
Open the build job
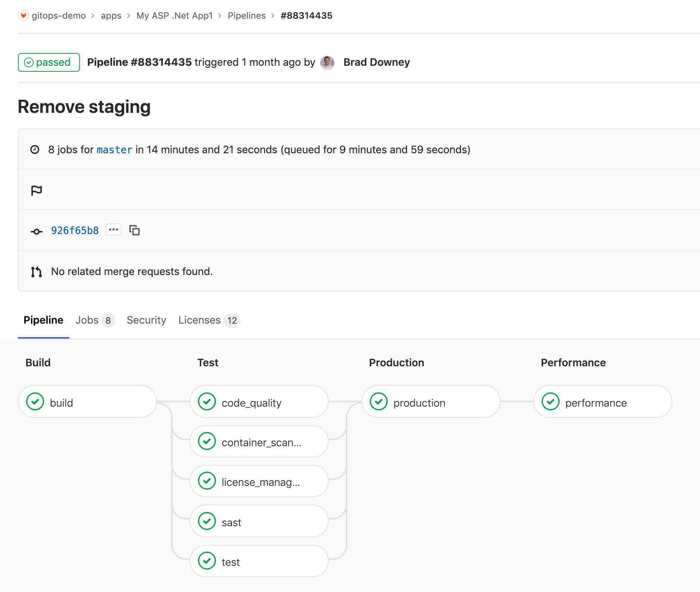click(87, 402)
